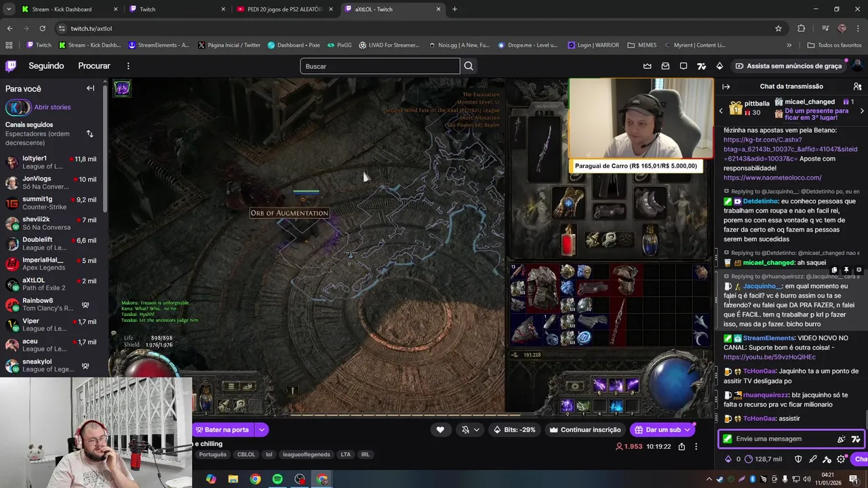The width and height of the screenshot is (868, 488).
Task: Show hidden system tray icons
Action: pos(709,479)
